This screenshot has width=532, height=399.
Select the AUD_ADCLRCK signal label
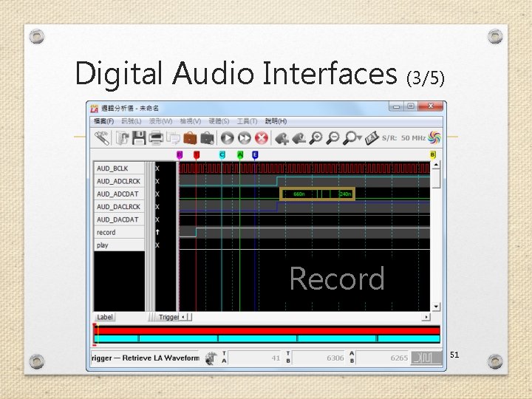[x=120, y=181]
